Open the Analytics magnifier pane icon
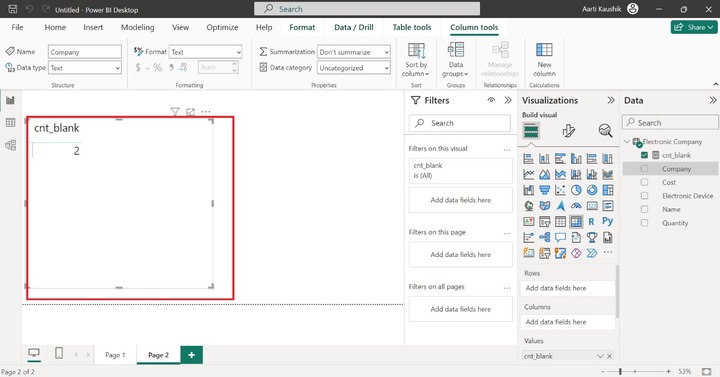The height and width of the screenshot is (377, 720). click(605, 131)
